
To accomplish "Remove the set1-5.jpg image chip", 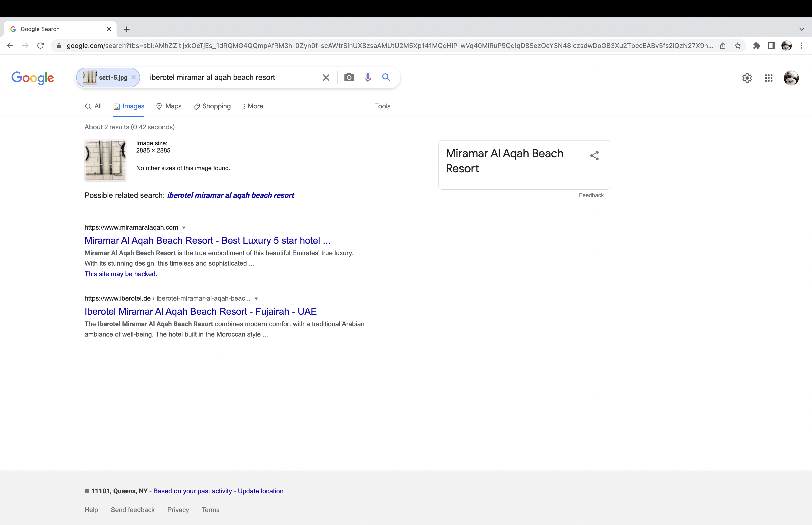I will click(x=134, y=77).
